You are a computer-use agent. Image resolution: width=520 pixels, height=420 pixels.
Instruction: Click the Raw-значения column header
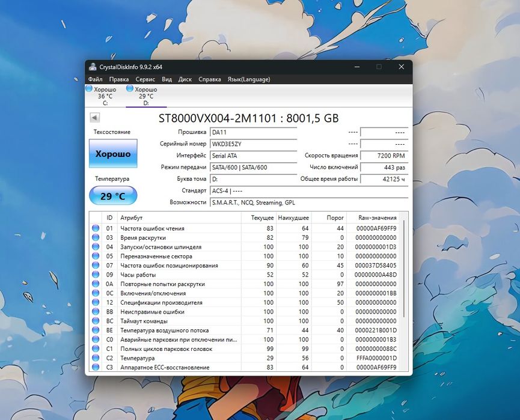373,218
